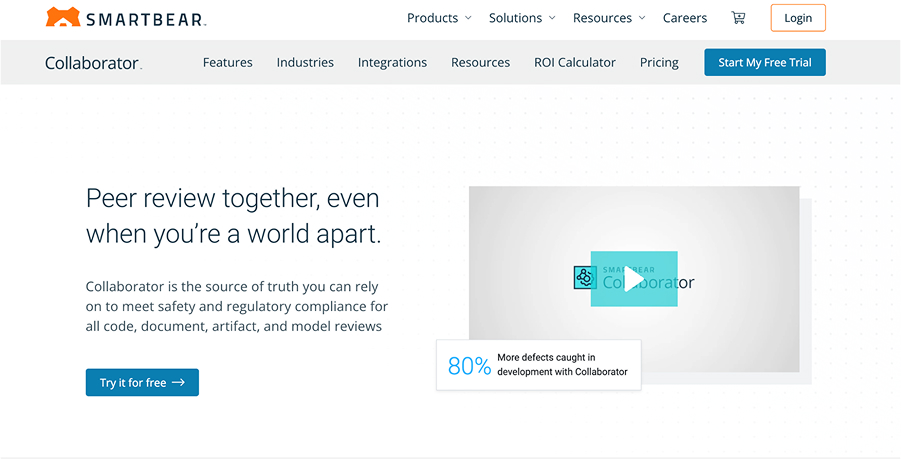Click Start My Free Trial button
This screenshot has width=901, height=459.
765,63
